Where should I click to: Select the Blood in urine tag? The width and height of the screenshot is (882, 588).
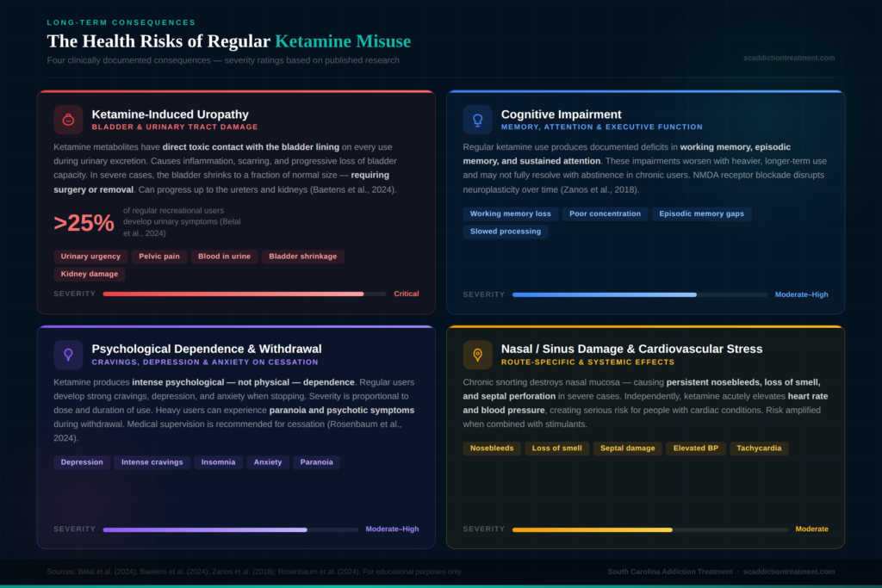coord(225,257)
